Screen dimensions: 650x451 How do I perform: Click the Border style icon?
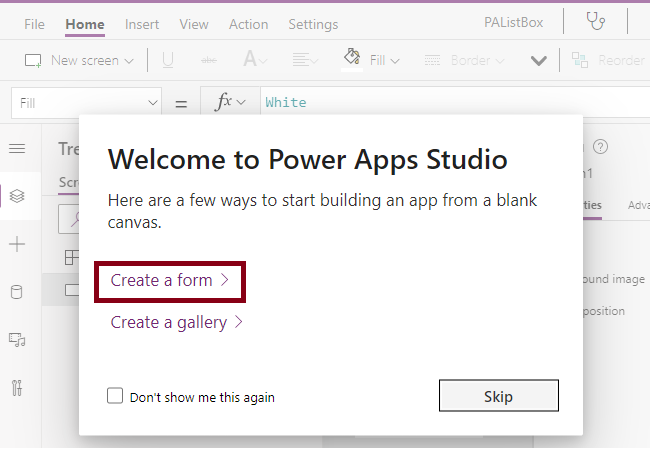pyautogui.click(x=432, y=61)
